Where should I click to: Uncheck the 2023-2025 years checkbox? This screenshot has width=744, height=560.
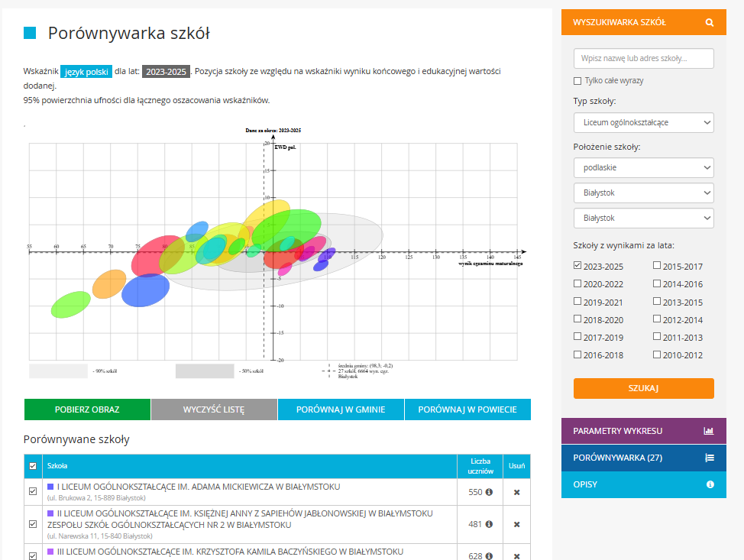tap(577, 267)
